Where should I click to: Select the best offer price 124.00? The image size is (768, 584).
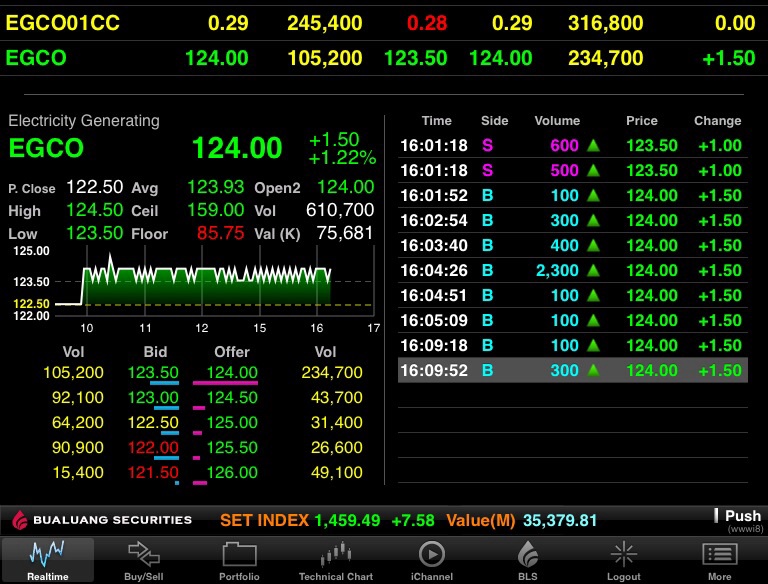[x=232, y=372]
